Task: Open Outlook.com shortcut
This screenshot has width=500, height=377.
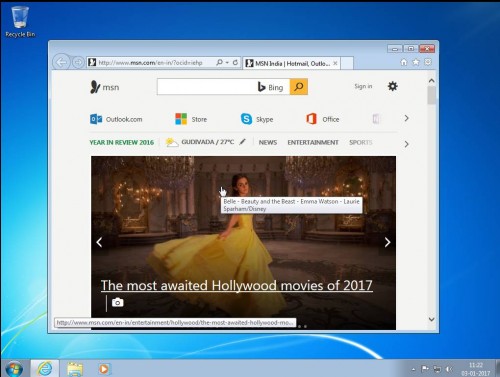Action: tap(116, 119)
